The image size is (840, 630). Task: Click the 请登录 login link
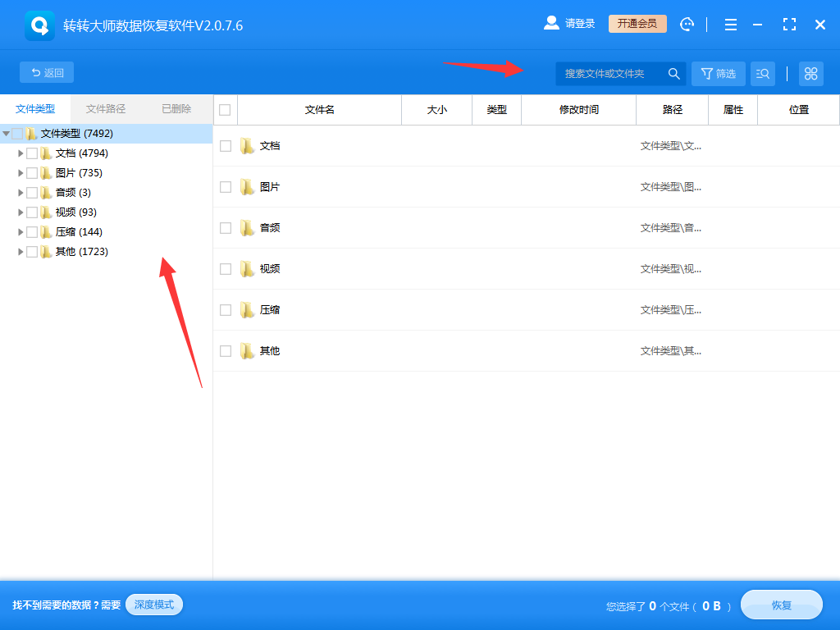578,23
